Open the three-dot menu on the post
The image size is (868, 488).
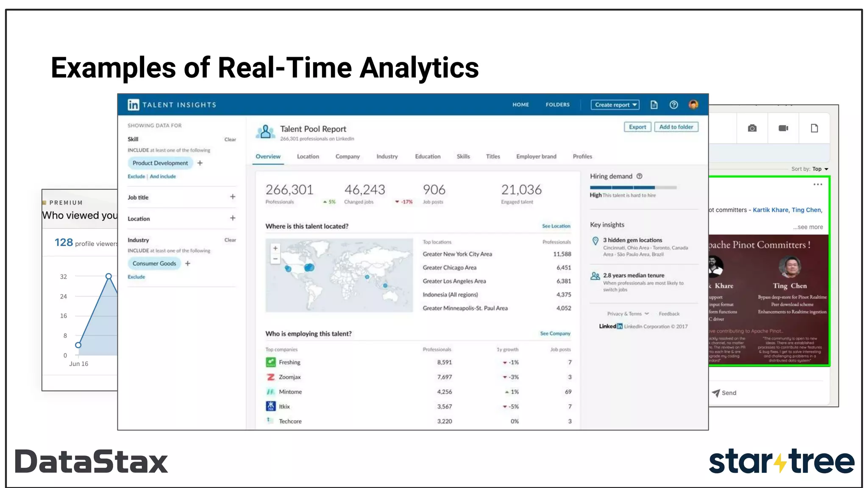[818, 184]
